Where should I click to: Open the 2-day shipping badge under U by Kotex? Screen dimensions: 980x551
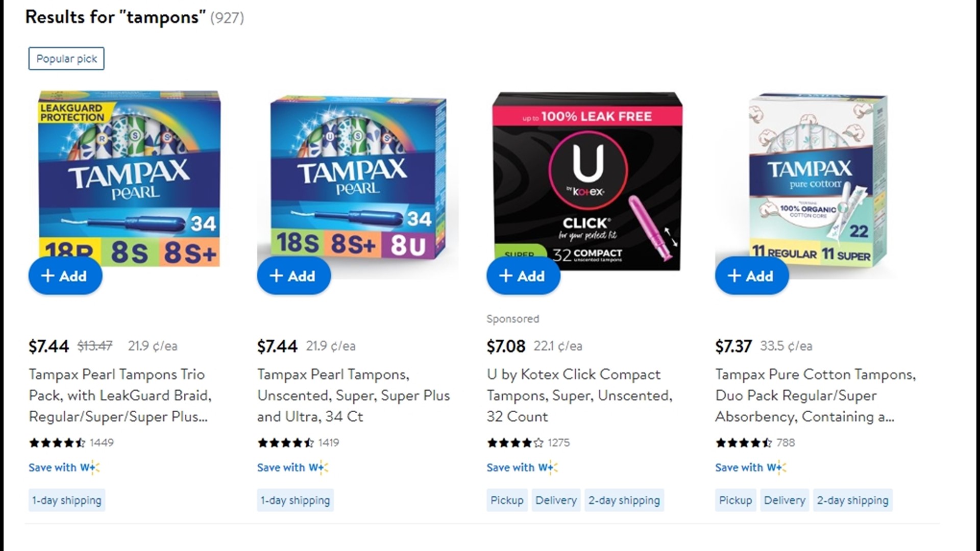[x=624, y=500]
